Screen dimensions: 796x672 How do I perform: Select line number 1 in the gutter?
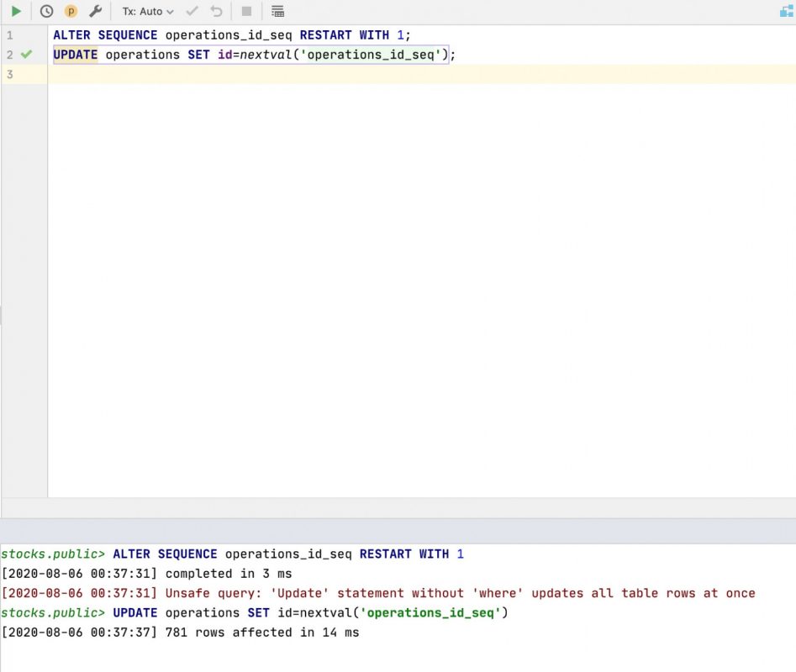[x=9, y=35]
